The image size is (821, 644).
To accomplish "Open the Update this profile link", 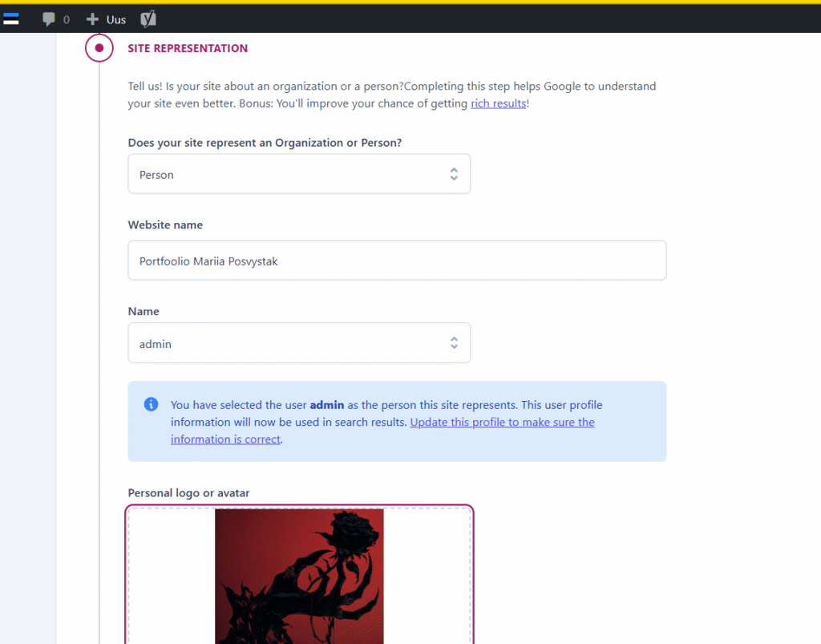I will 382,431.
